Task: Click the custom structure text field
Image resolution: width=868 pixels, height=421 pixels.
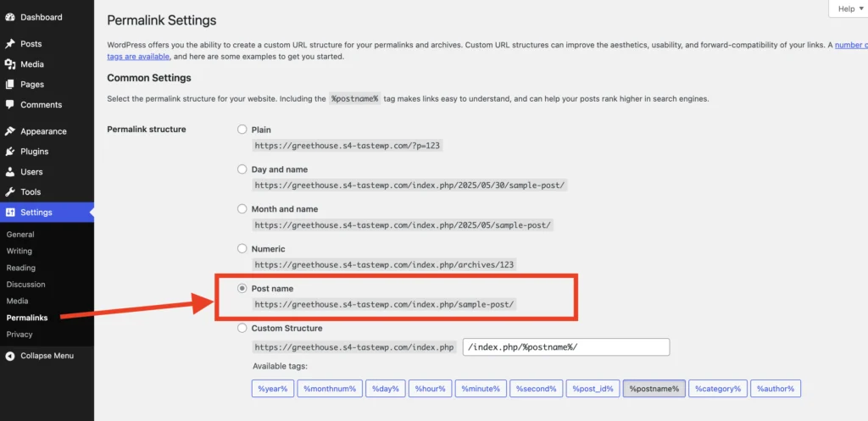Action: (x=566, y=347)
